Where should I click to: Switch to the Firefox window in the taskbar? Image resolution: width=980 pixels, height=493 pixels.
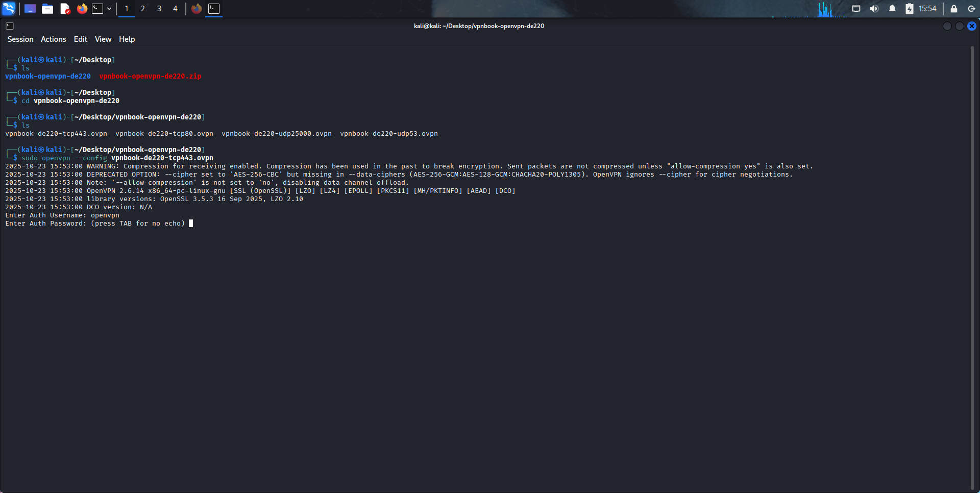click(197, 9)
